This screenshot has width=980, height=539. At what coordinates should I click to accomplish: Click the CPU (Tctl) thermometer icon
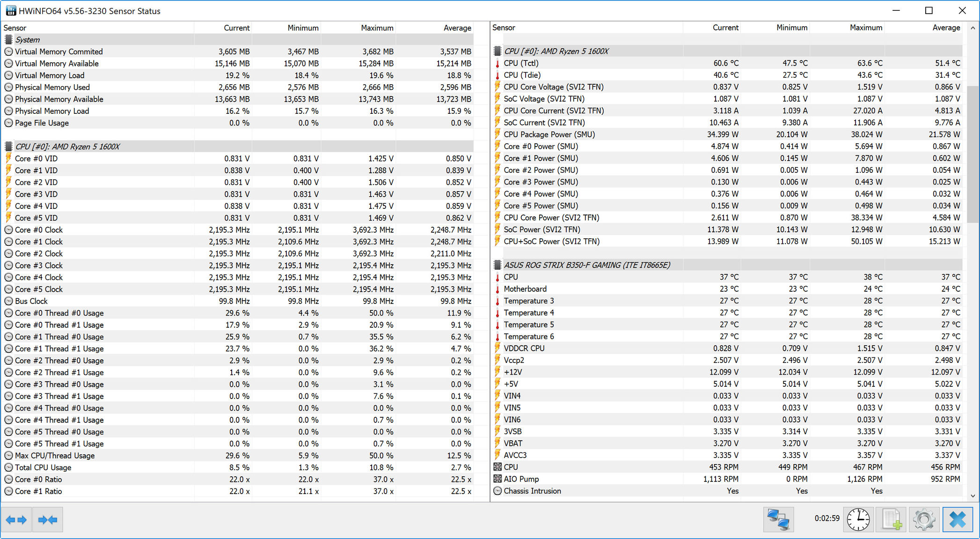497,63
